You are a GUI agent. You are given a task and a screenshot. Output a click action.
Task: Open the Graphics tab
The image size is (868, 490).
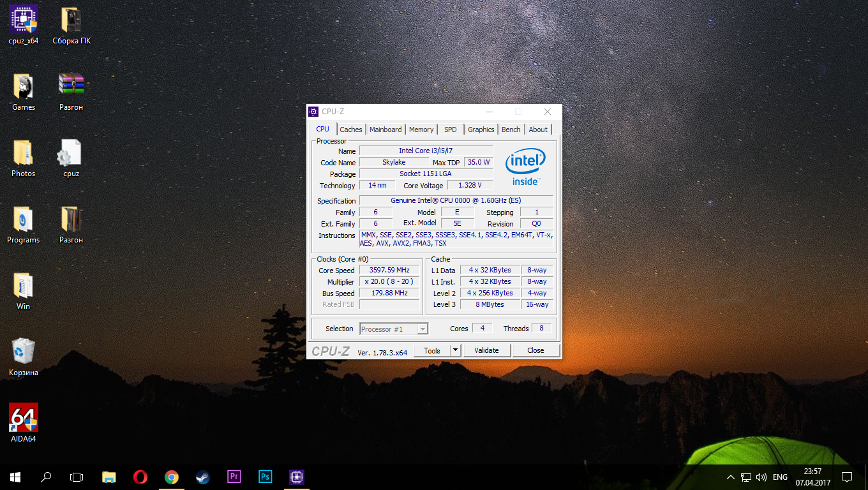(x=481, y=130)
